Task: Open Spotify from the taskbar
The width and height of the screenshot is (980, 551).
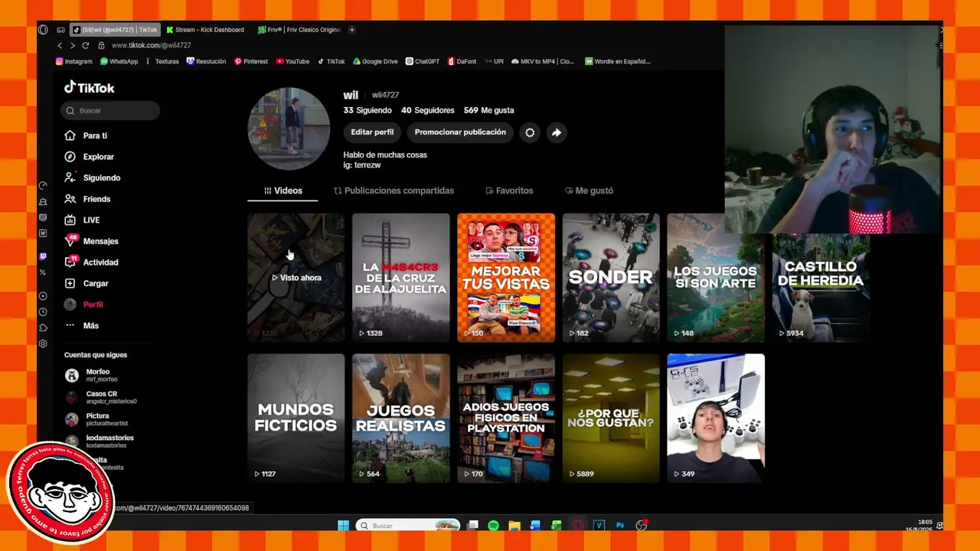Action: [493, 525]
